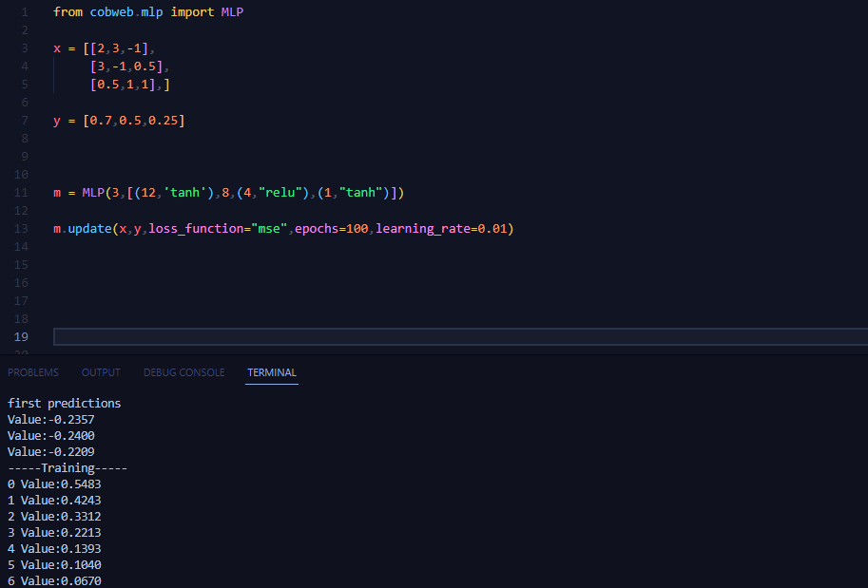Screen dimensions: 868x588
Task: Click code line '[0.5,1,1],]'
Action: coord(129,85)
